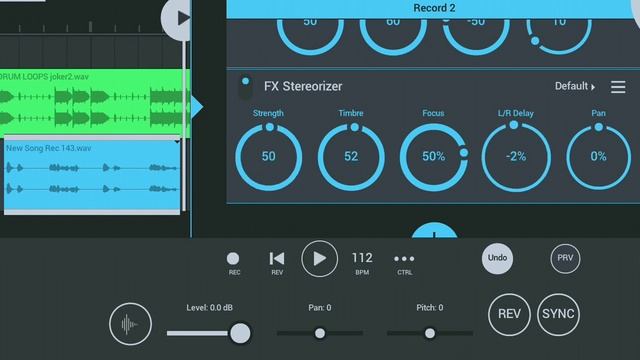Click the Strength knob showing 50
Viewport: 640px width, 360px height.
point(269,157)
